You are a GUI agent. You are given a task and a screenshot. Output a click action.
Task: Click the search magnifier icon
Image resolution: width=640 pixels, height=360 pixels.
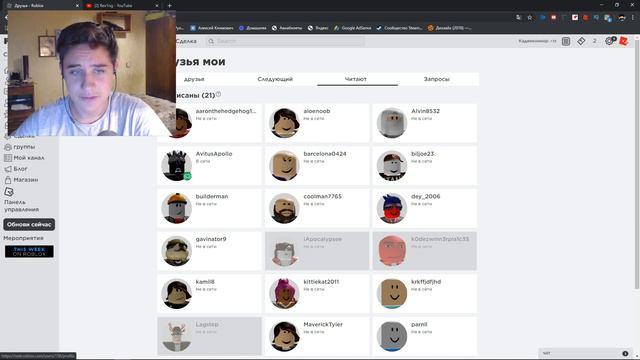[211, 41]
